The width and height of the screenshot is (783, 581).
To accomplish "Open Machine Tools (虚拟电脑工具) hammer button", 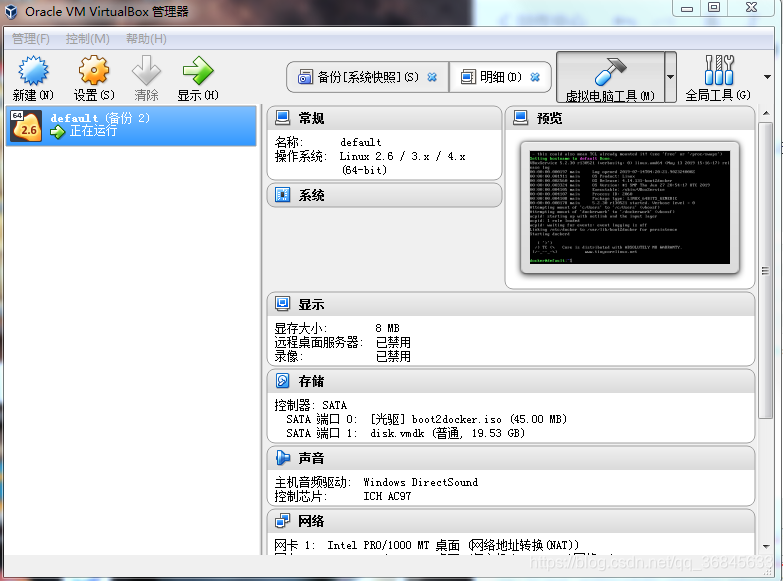I will coord(610,77).
